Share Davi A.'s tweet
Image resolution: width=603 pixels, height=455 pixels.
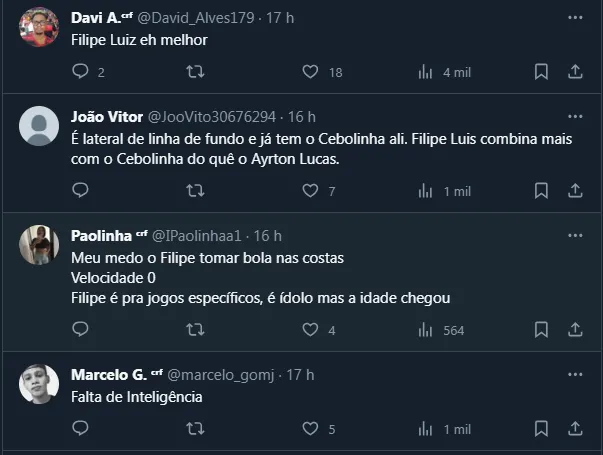point(575,72)
